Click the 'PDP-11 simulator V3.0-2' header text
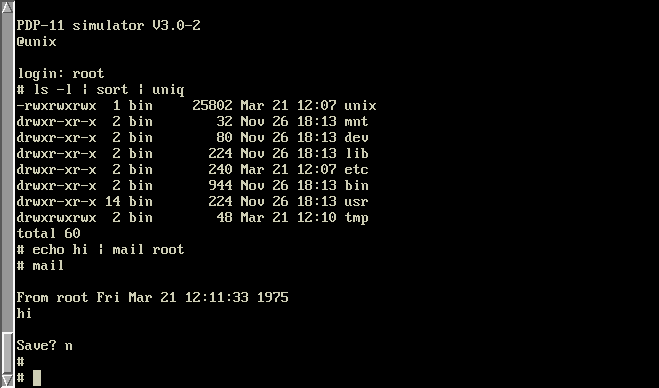Viewport: 659px width, 388px height. pyautogui.click(x=108, y=26)
